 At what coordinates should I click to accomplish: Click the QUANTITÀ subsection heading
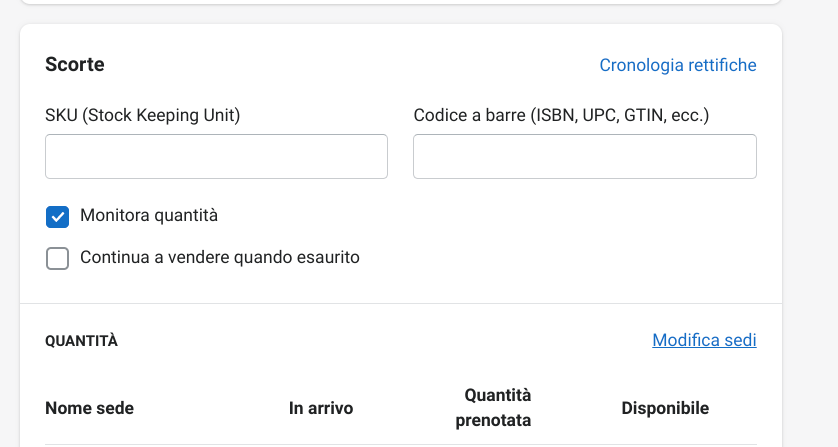(81, 341)
